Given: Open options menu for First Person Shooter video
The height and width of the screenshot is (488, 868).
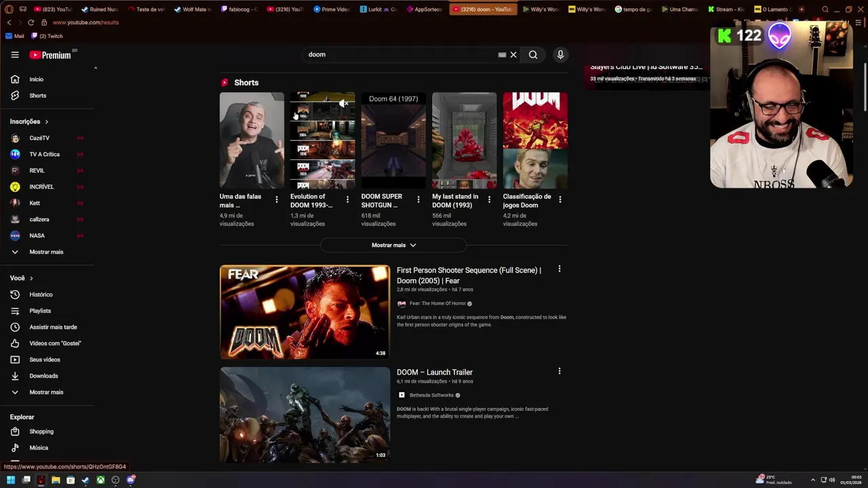Looking at the screenshot, I should pos(559,269).
